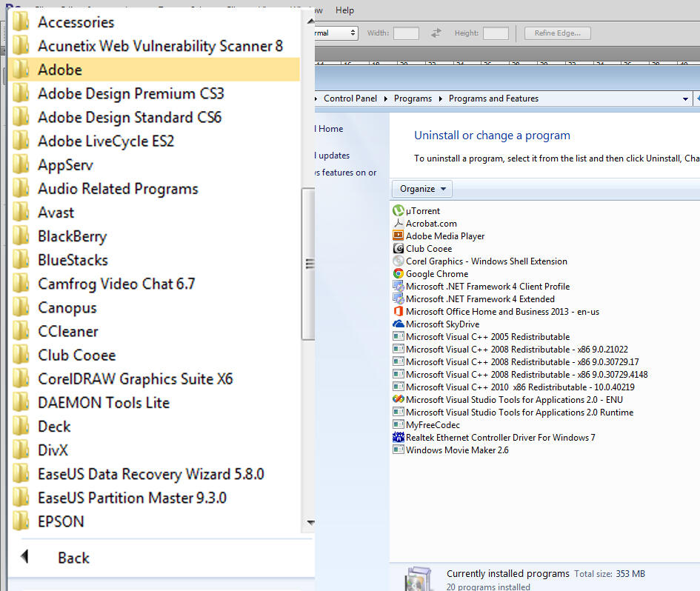The height and width of the screenshot is (591, 700).
Task: Click the Height input field
Action: pyautogui.click(x=496, y=33)
